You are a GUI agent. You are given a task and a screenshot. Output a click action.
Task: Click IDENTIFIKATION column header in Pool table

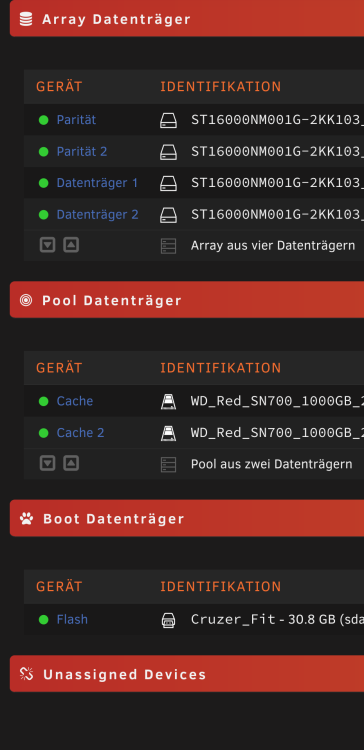click(221, 368)
